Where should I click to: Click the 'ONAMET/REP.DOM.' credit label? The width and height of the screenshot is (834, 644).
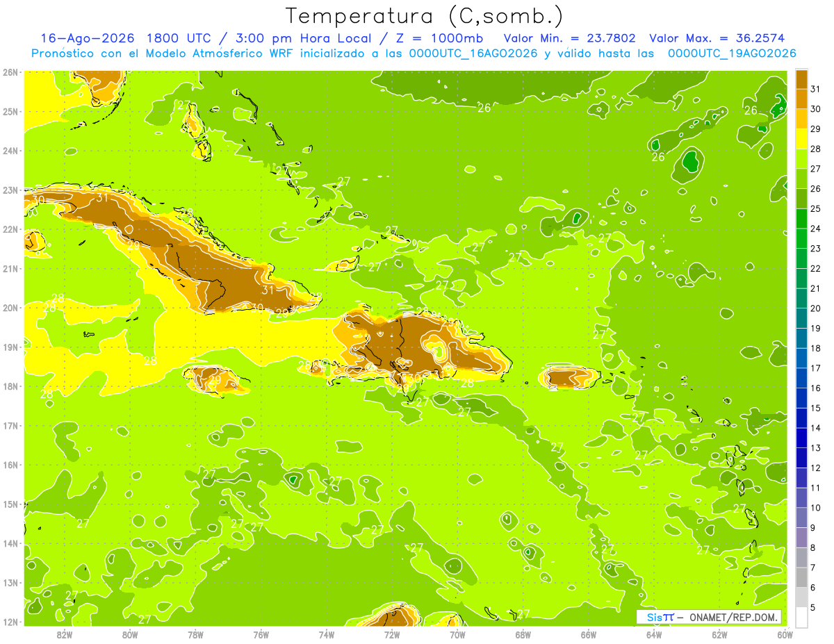coord(734,617)
